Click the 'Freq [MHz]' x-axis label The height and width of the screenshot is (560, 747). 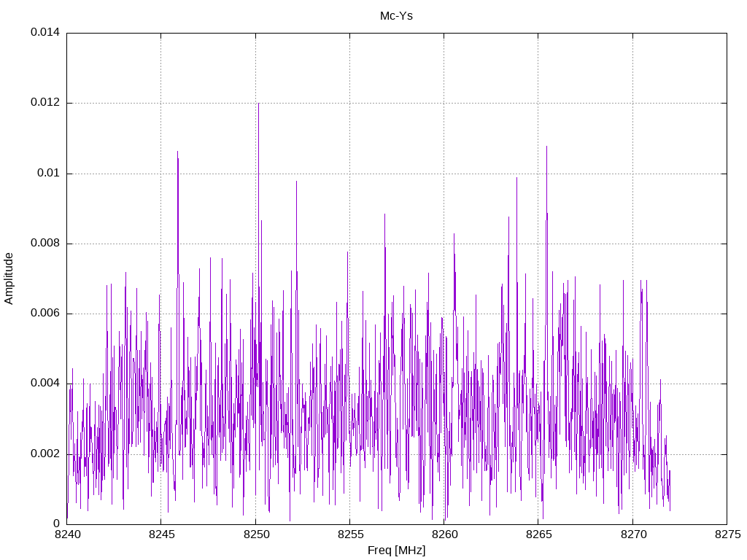click(396, 551)
